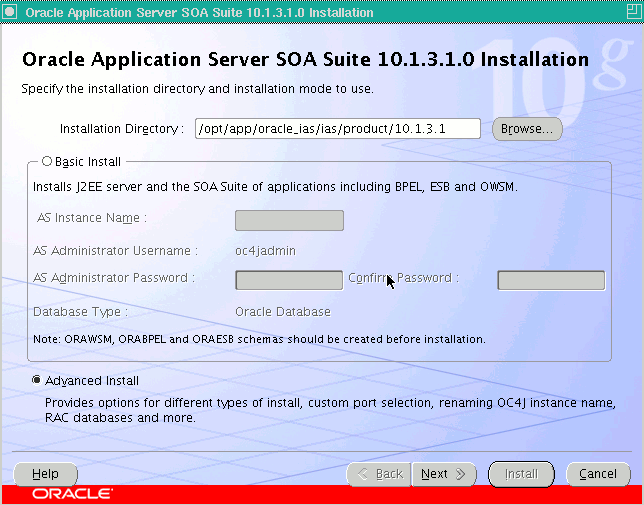Click the Advanced Install description text

pos(330,410)
